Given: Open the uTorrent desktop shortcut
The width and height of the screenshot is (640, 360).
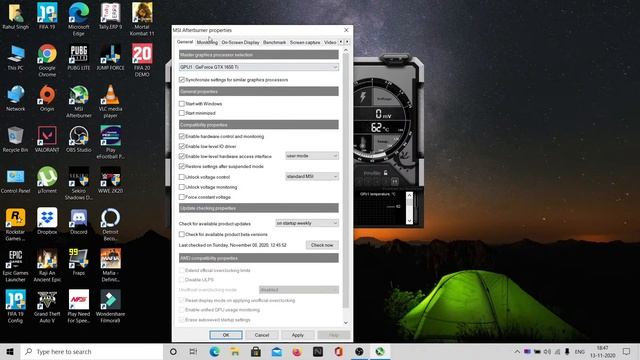Looking at the screenshot, I should tap(47, 180).
